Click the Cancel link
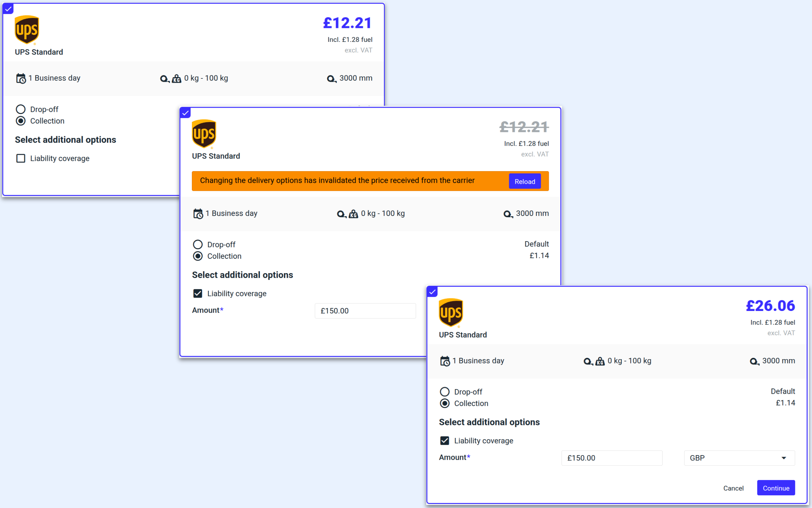The image size is (812, 508). (x=733, y=488)
